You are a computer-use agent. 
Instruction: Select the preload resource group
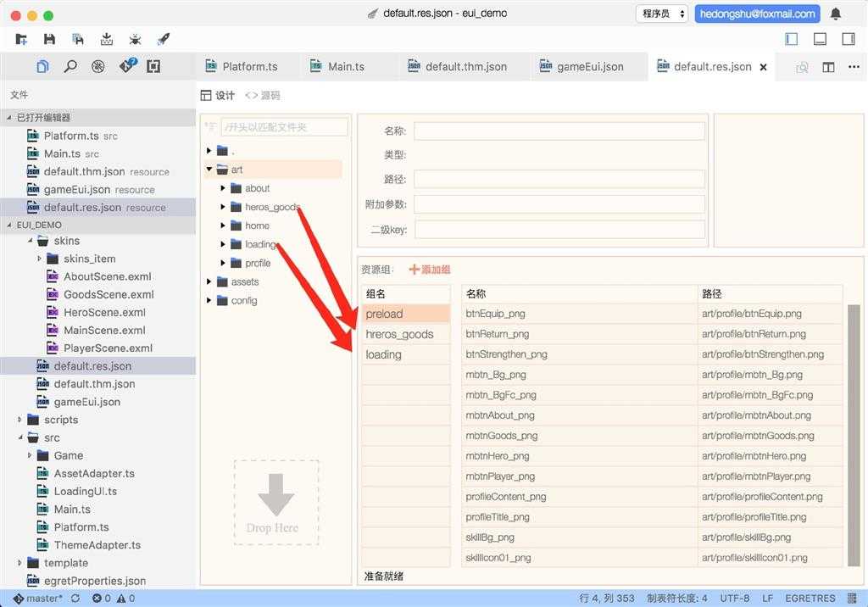click(x=406, y=314)
